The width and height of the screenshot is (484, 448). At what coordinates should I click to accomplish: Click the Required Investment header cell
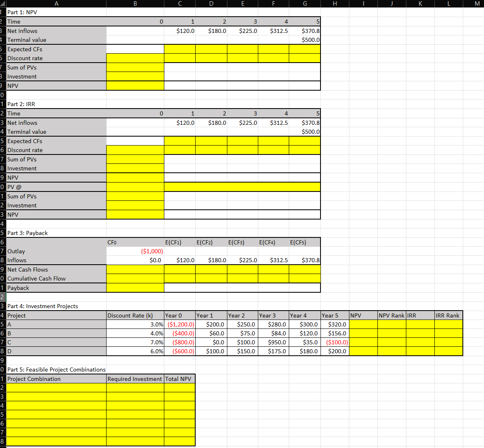tap(135, 378)
